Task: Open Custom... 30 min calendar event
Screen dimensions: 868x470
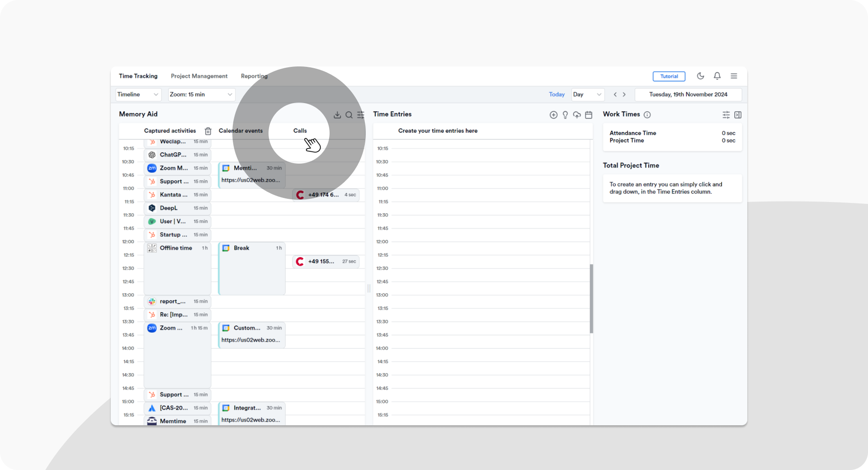Action: click(252, 334)
